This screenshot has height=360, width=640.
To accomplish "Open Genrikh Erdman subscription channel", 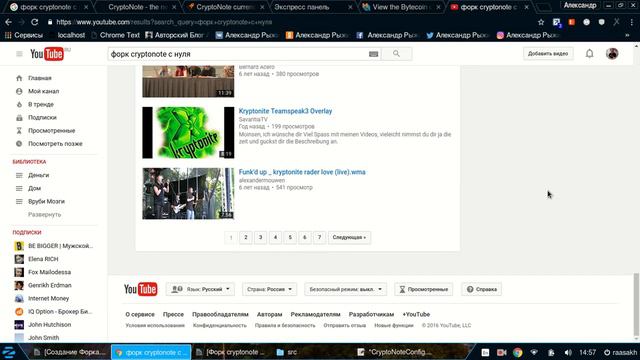I will (50, 285).
